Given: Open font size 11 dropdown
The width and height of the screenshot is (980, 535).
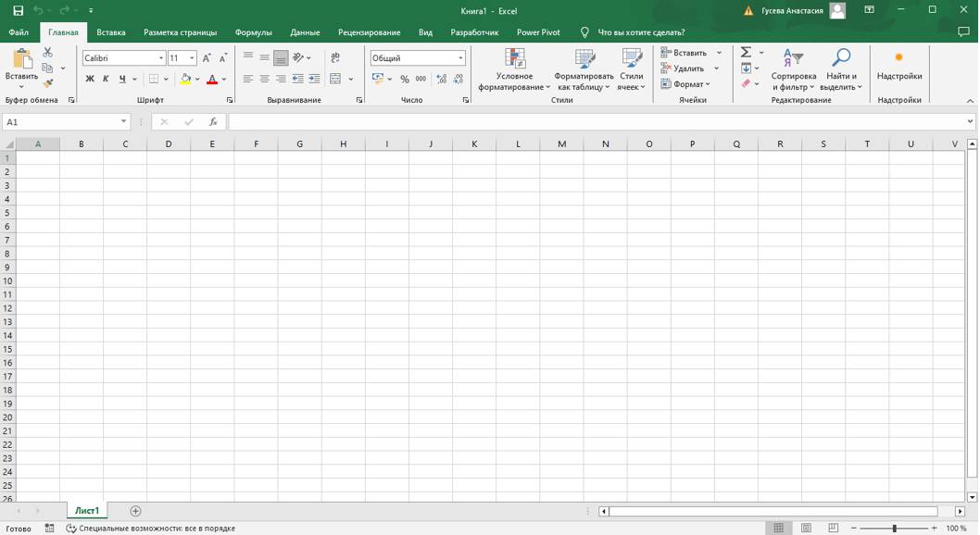Looking at the screenshot, I should tap(191, 58).
